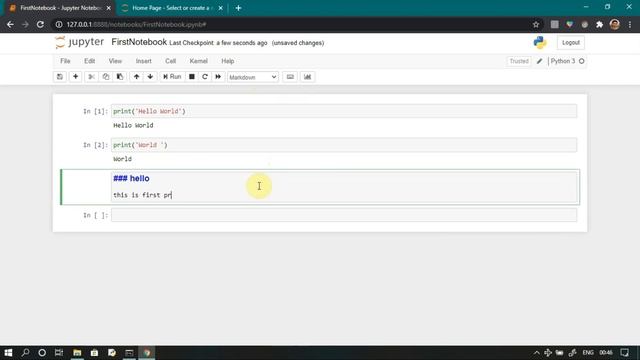Click the address bar URL
Screen dimensions: 640x360
[x=136, y=24]
